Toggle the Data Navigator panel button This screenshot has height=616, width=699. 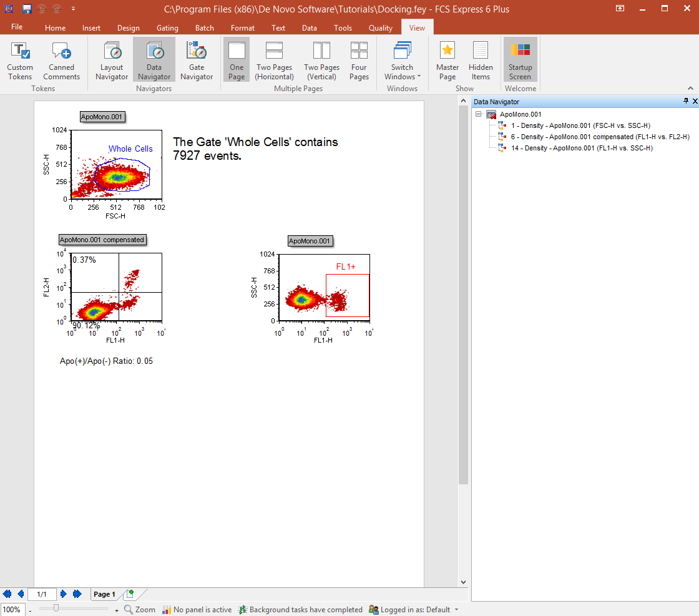tap(154, 60)
